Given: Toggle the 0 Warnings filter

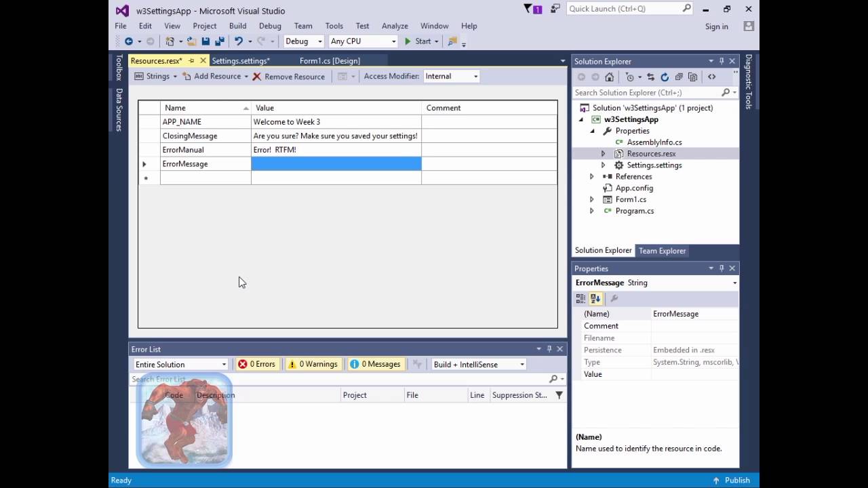Looking at the screenshot, I should tap(313, 364).
